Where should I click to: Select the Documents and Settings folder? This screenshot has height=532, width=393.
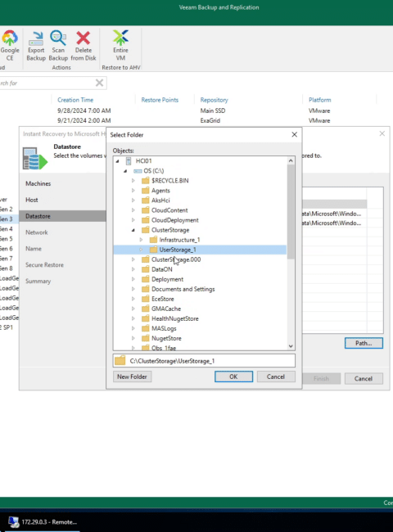[183, 289]
